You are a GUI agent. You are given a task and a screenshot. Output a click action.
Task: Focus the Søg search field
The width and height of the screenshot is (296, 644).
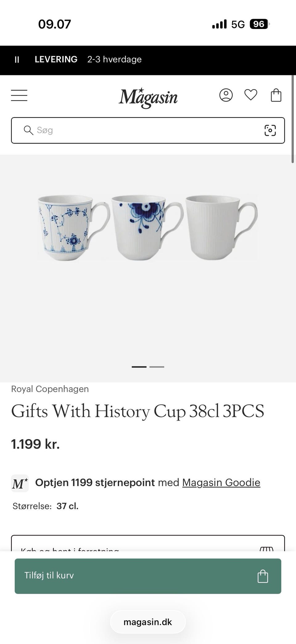coord(148,130)
